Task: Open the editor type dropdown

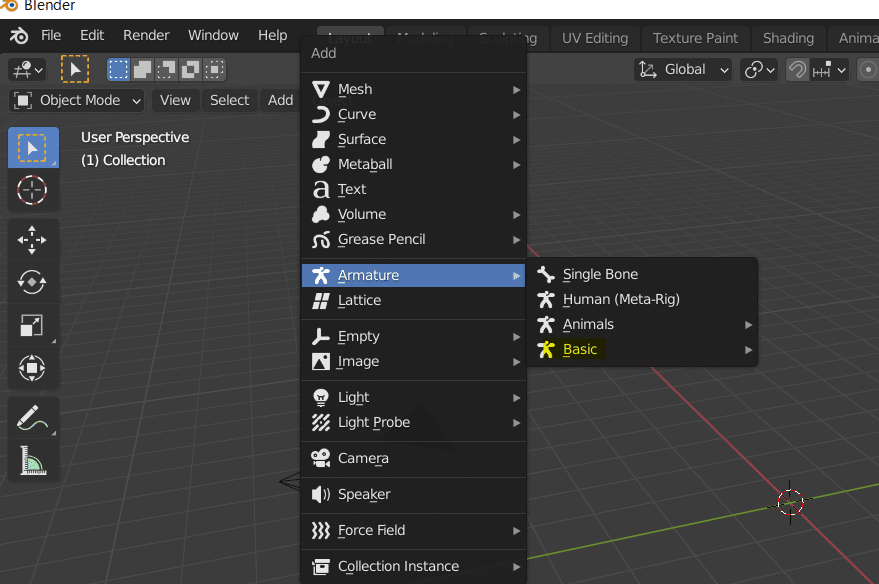Action: tap(27, 70)
